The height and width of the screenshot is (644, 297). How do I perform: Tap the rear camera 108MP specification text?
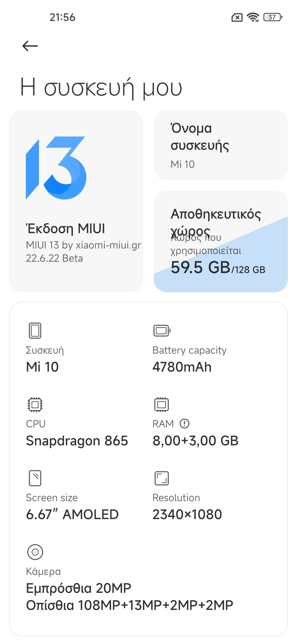130,605
